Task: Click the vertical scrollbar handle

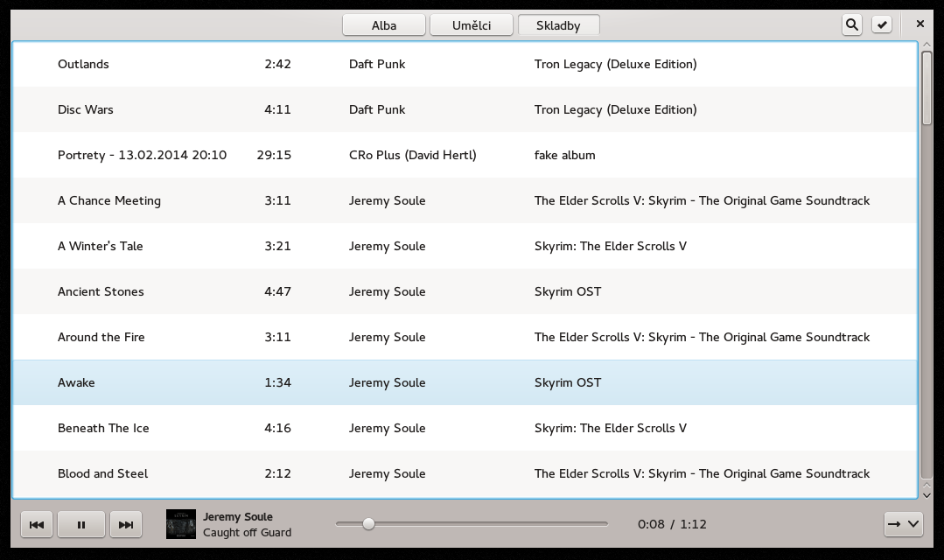Action: pos(927,88)
